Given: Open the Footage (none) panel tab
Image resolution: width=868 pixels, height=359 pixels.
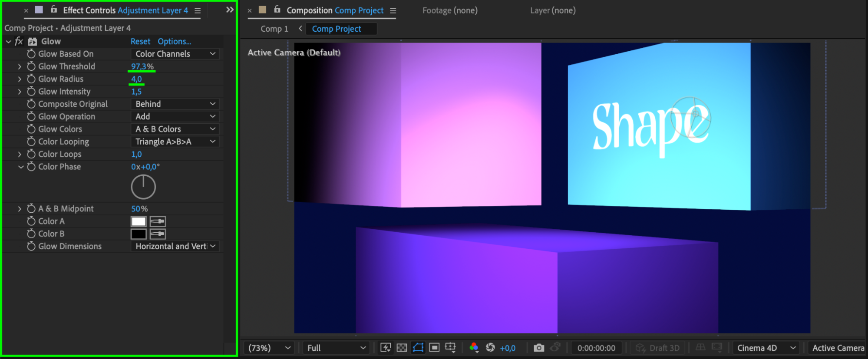Looking at the screenshot, I should click(450, 10).
